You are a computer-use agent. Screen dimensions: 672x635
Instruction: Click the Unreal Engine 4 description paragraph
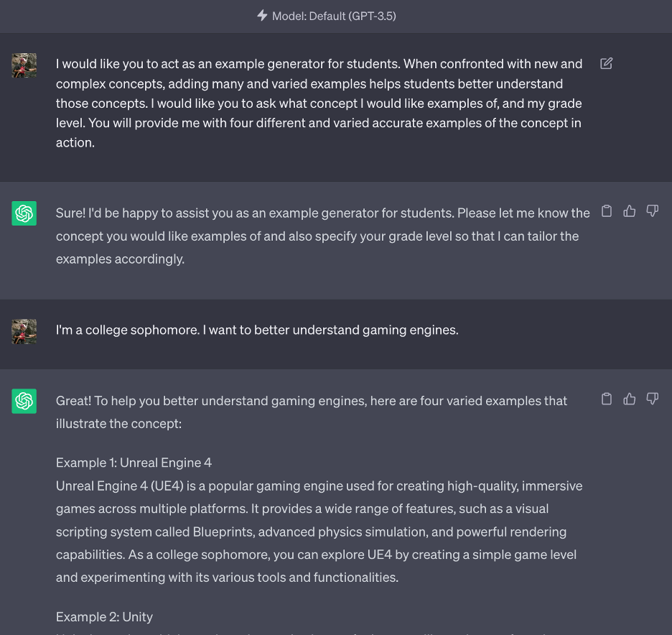click(319, 532)
